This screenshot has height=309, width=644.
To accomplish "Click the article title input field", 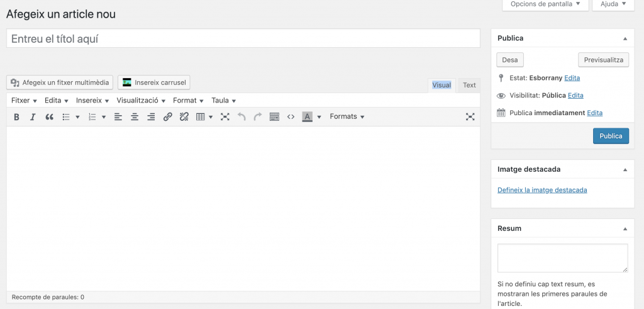I will pos(243,38).
